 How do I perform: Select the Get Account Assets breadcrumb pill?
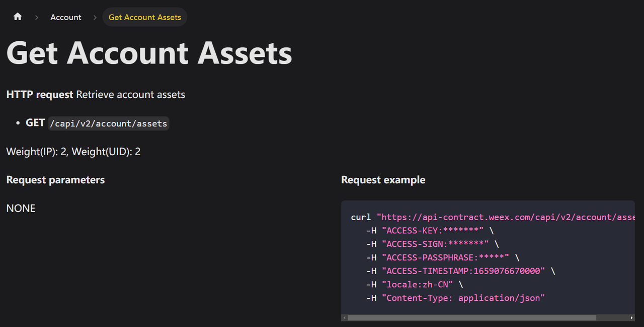coord(144,17)
